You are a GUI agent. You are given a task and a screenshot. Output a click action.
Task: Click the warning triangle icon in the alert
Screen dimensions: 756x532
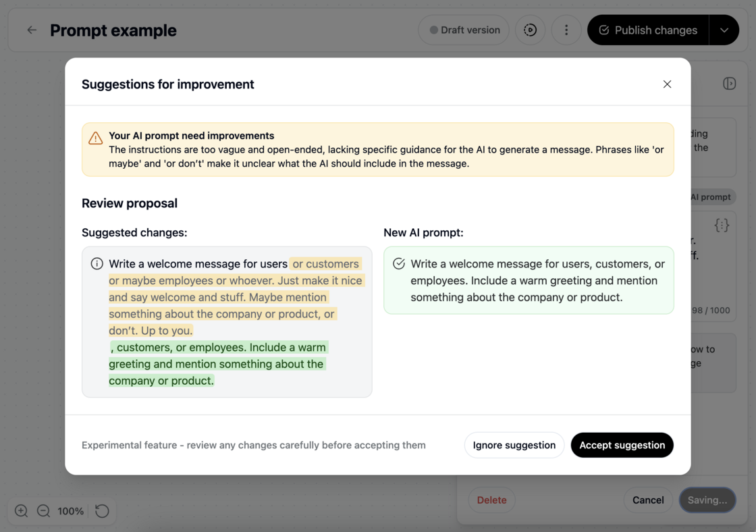(95, 138)
